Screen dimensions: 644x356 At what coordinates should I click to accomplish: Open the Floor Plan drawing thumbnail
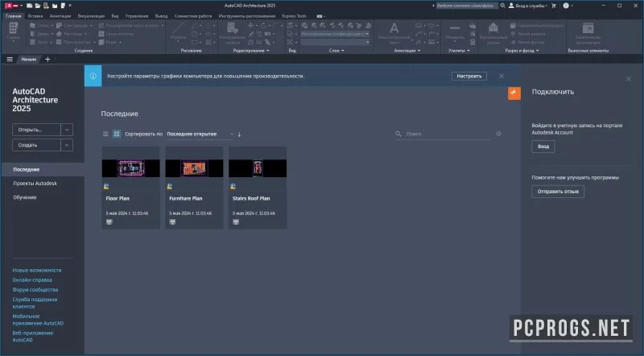(131, 168)
